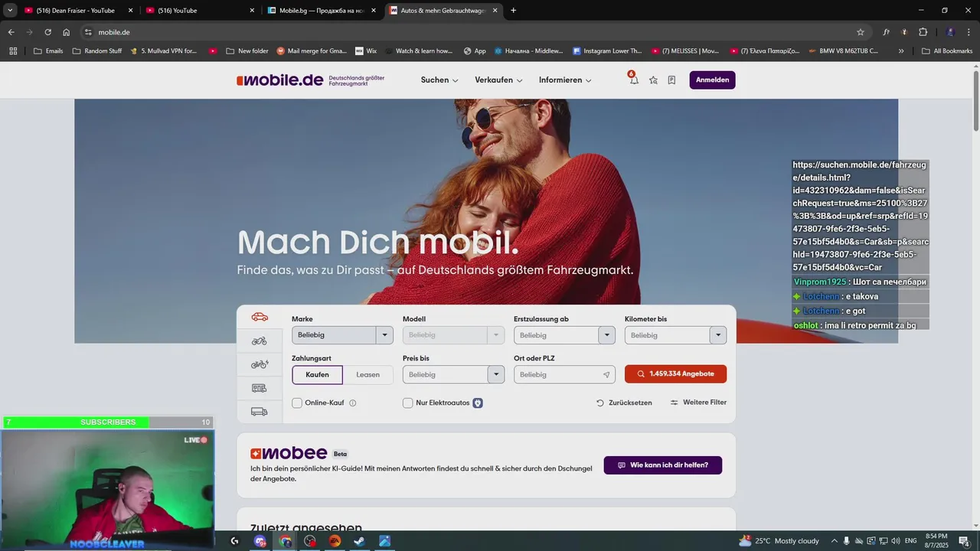Screen dimensions: 980x551
Task: Open the Marke dropdown
Action: click(342, 335)
